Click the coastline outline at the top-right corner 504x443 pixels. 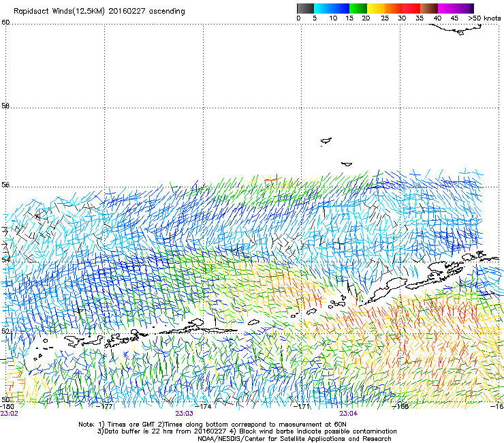click(x=456, y=29)
